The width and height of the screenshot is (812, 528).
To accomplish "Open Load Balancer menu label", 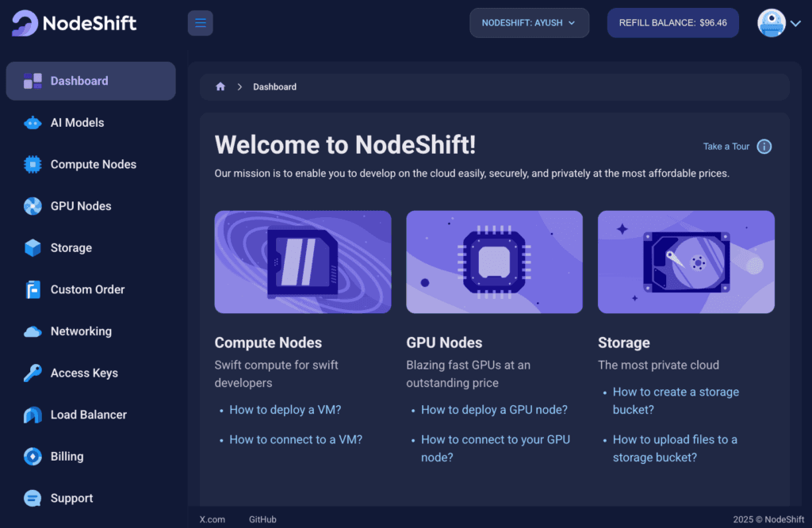I will [x=89, y=415].
